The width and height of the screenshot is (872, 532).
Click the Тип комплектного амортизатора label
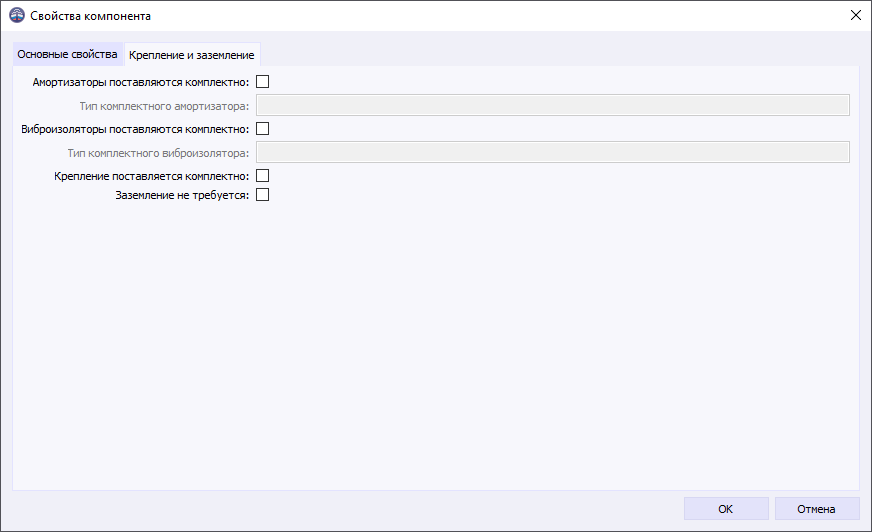(164, 106)
